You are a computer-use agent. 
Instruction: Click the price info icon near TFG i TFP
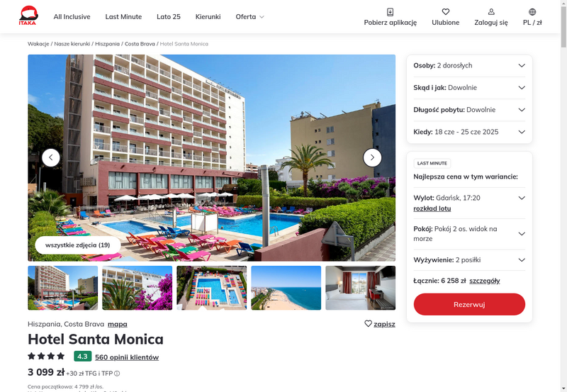point(117,374)
